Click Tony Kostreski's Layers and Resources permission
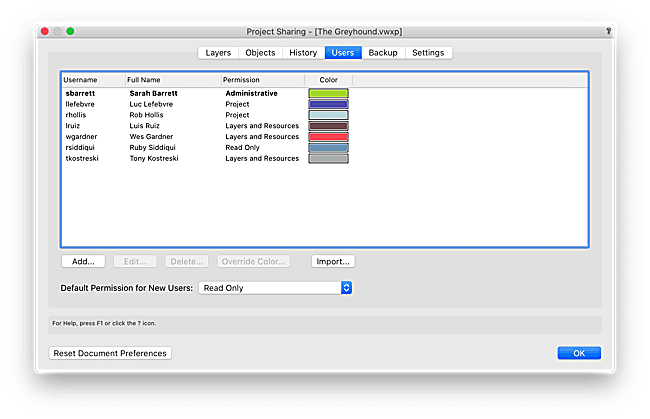The height and width of the screenshot is (419, 650). coord(262,158)
